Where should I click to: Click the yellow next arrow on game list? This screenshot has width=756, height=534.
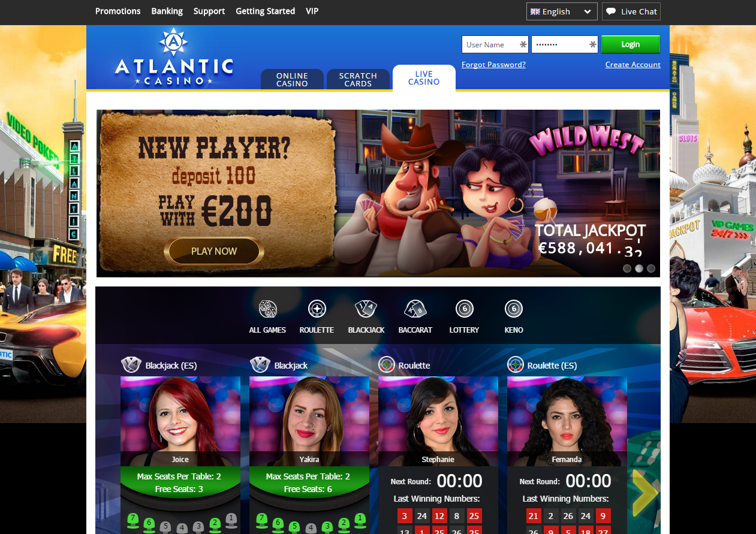[x=646, y=493]
